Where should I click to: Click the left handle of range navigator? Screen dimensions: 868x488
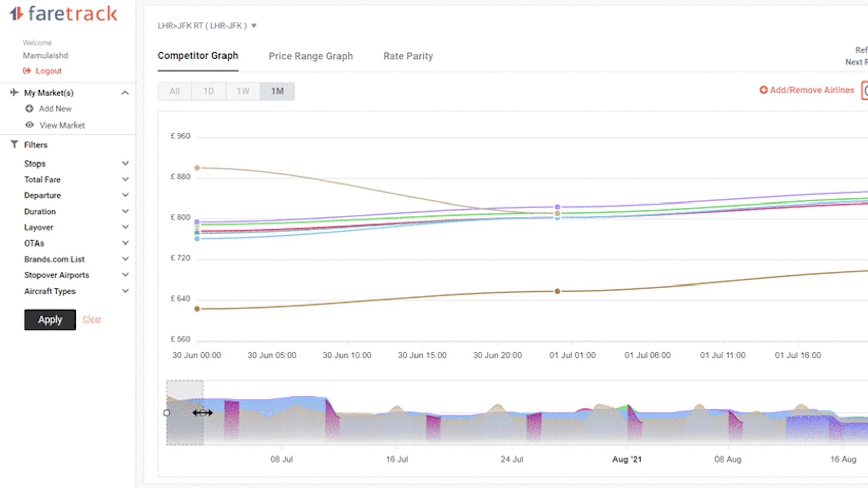[166, 413]
